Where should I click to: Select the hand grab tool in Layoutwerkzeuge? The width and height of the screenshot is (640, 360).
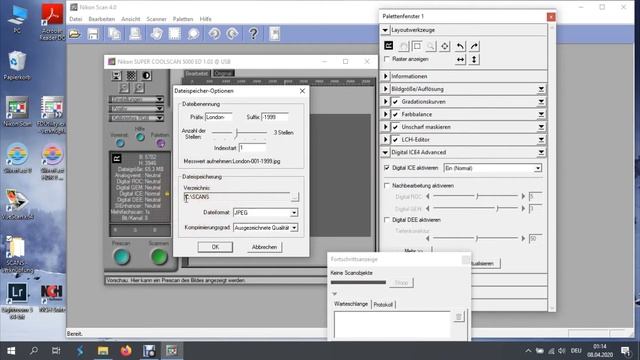[403, 46]
